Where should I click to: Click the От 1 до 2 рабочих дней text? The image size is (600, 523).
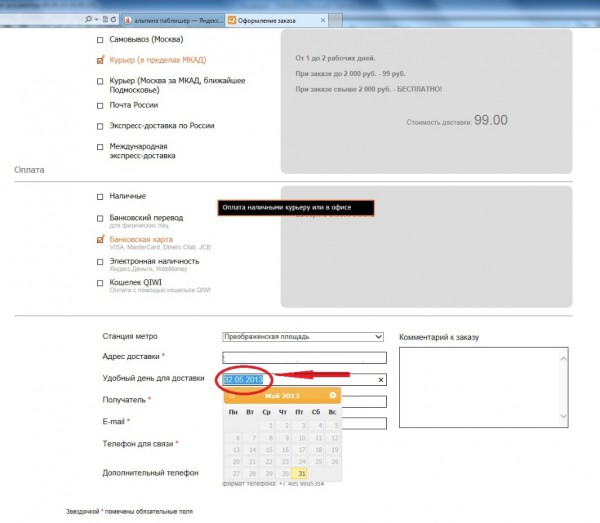click(335, 58)
